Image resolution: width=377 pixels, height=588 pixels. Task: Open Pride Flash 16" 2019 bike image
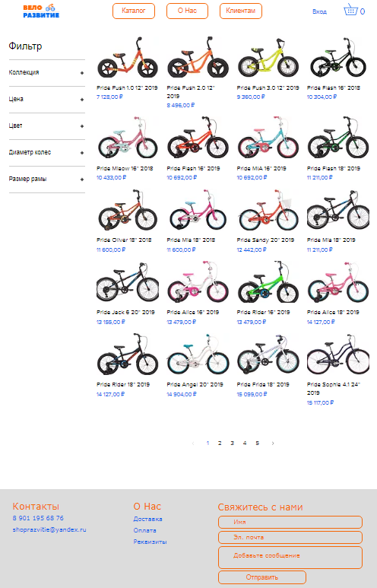(198, 138)
